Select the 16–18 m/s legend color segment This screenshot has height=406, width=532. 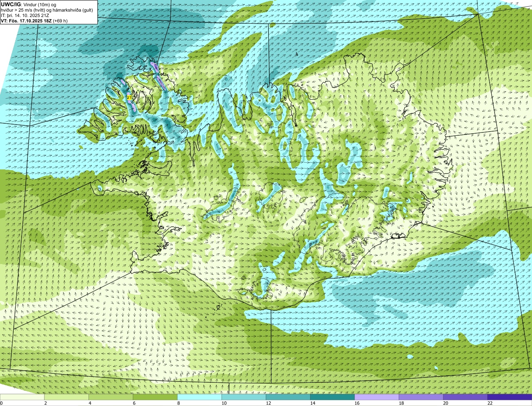click(x=377, y=397)
